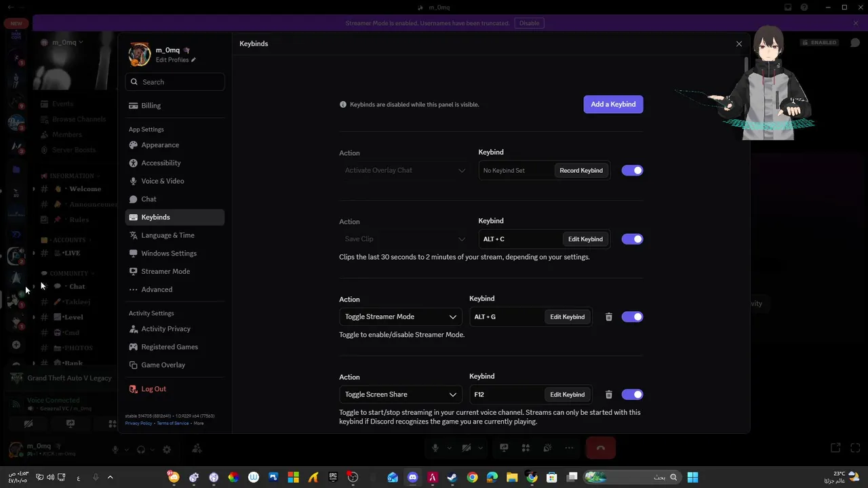Open more options ellipsis in call controls
868x488 pixels.
coord(569,448)
